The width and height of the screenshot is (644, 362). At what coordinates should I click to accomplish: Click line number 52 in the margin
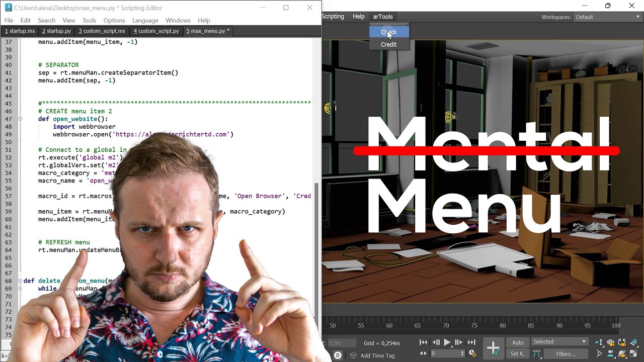[8, 157]
